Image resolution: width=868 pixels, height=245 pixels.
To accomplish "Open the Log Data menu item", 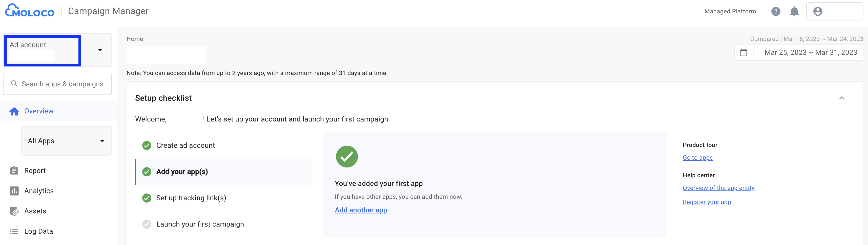I will point(38,231).
